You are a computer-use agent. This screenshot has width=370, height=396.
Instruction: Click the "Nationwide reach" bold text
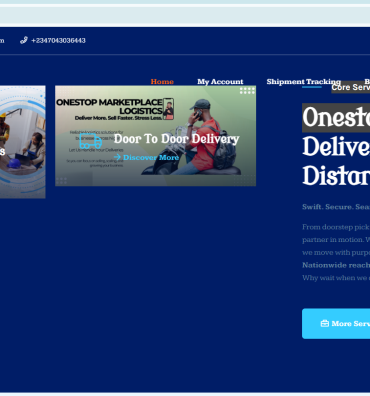coord(336,265)
